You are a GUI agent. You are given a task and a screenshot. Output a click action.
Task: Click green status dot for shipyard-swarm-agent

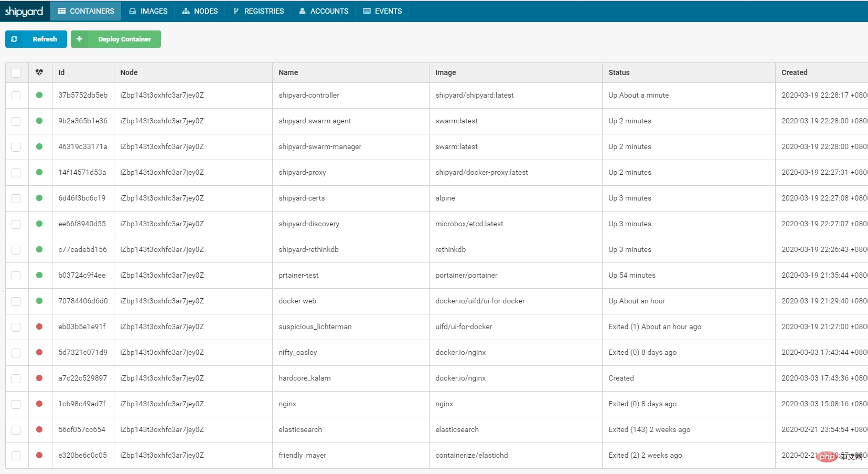[x=39, y=121]
